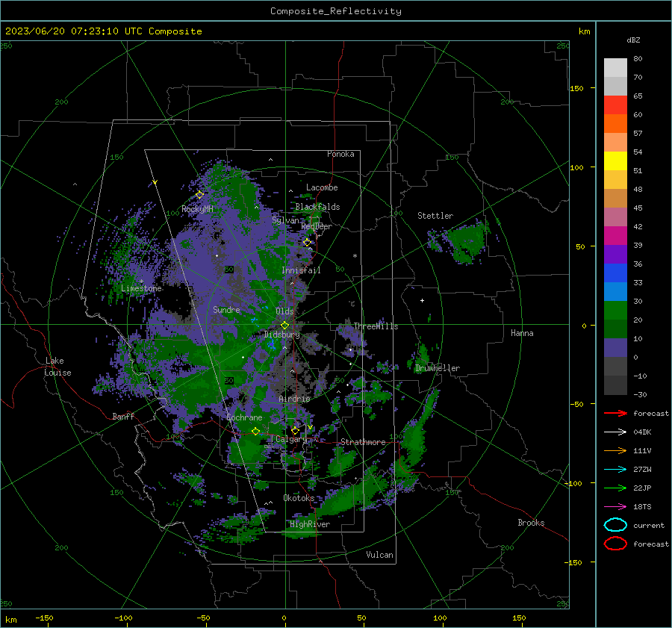
Task: Select the 39 dBZ magenta color swatch
Action: coord(615,235)
